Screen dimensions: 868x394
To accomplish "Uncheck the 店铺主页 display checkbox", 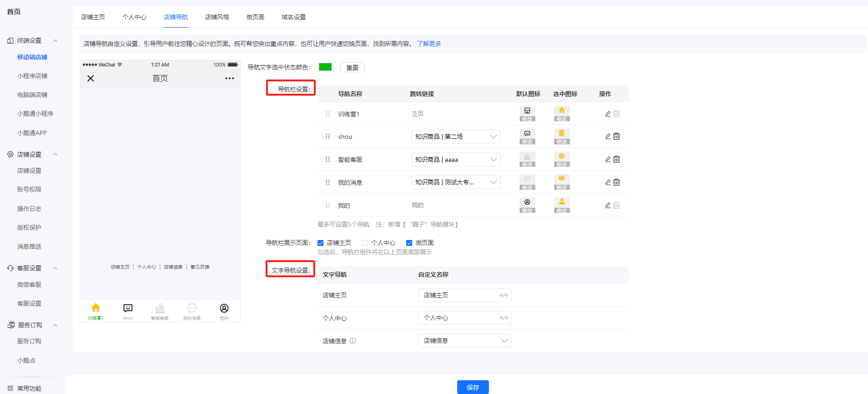I will [x=320, y=243].
